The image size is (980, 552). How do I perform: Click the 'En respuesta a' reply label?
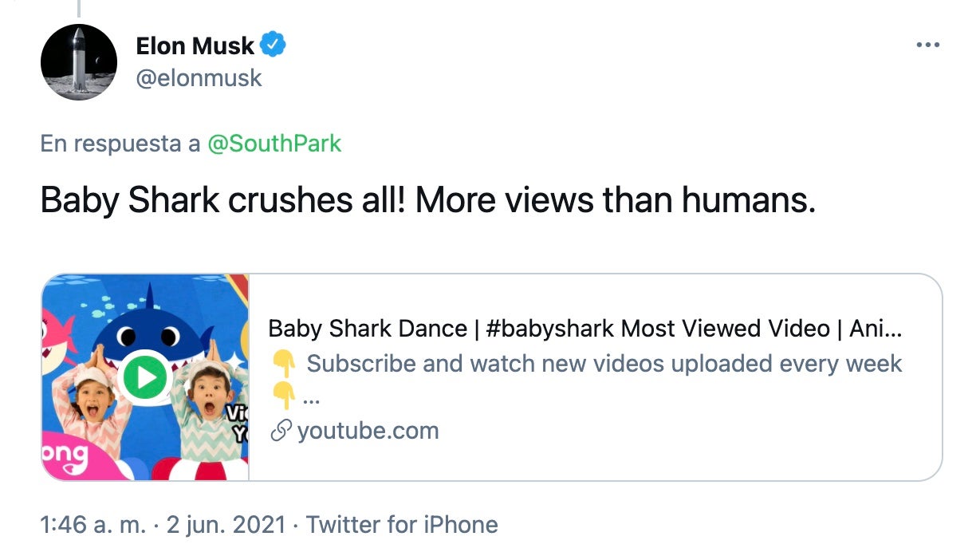coord(120,144)
